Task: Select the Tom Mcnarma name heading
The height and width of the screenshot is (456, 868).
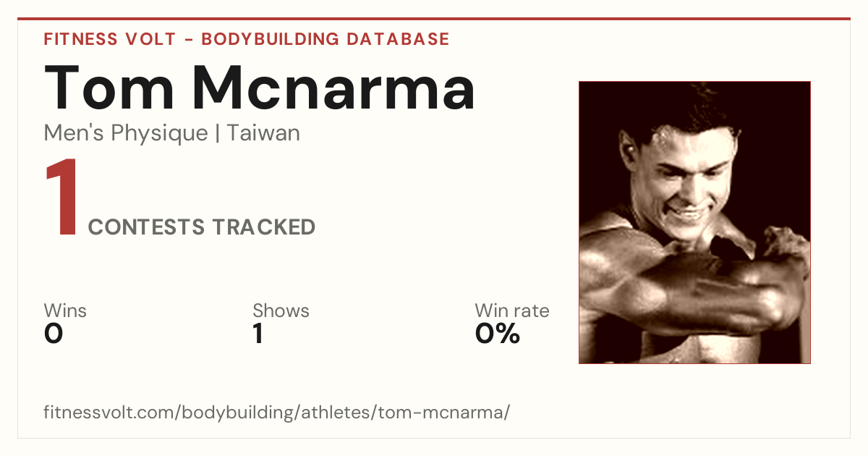Action: (260, 87)
